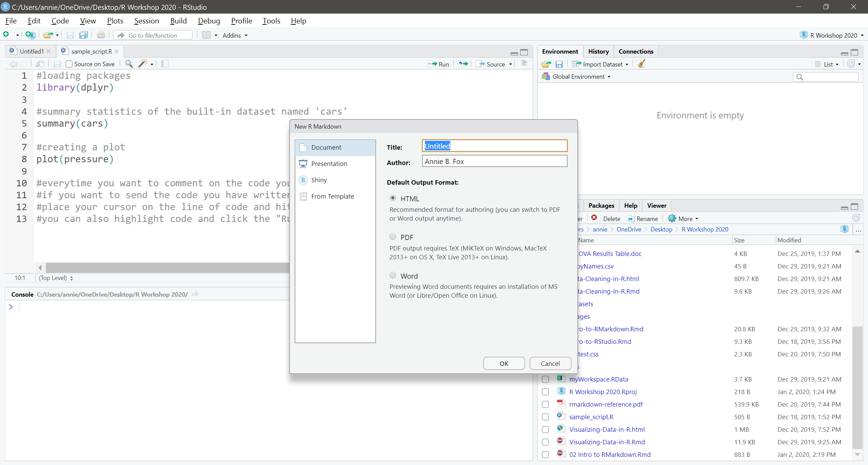
Task: Open the Global Environment dropdown
Action: [576, 77]
